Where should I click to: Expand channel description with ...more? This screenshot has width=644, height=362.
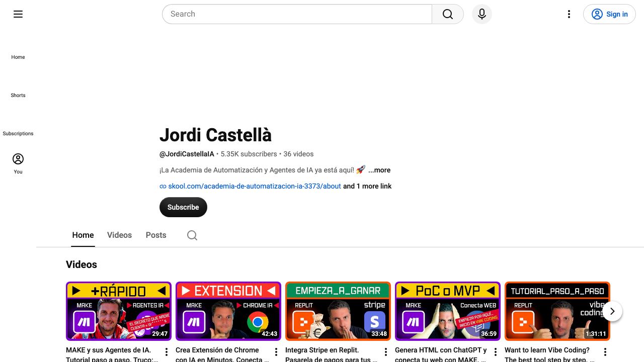coord(379,170)
